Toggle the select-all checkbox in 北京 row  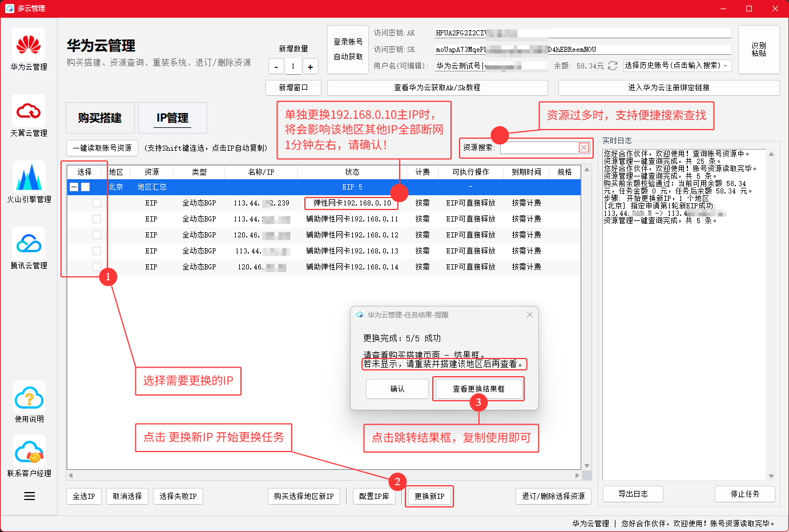[x=86, y=187]
